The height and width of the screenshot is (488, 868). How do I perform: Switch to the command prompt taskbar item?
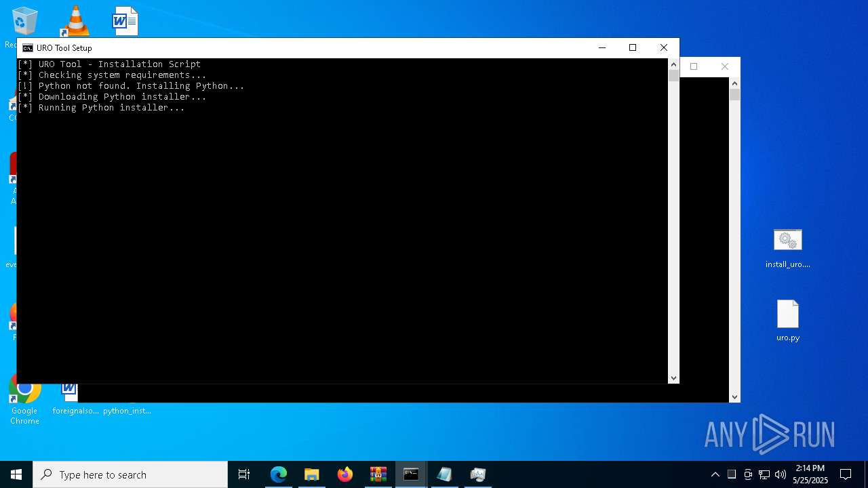click(411, 474)
